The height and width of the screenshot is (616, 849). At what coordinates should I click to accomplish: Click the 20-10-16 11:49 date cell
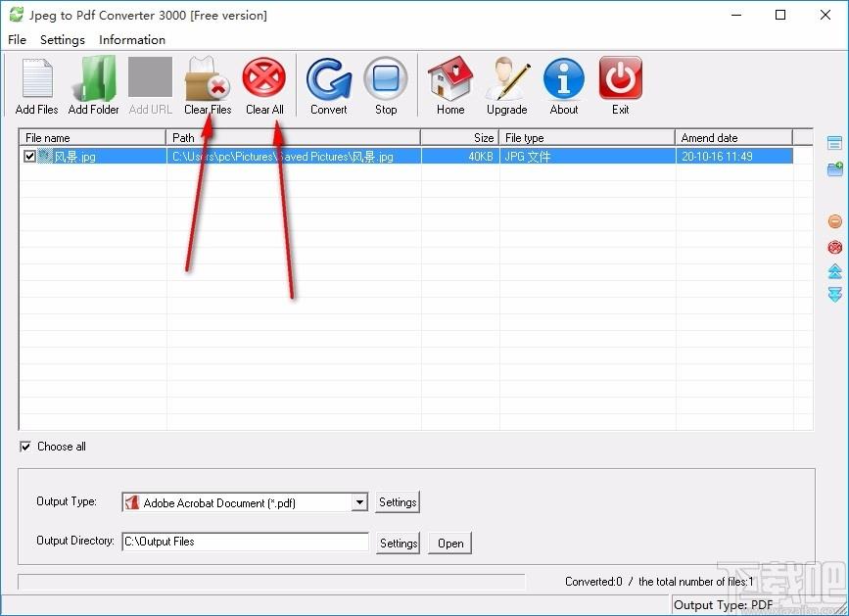734,157
